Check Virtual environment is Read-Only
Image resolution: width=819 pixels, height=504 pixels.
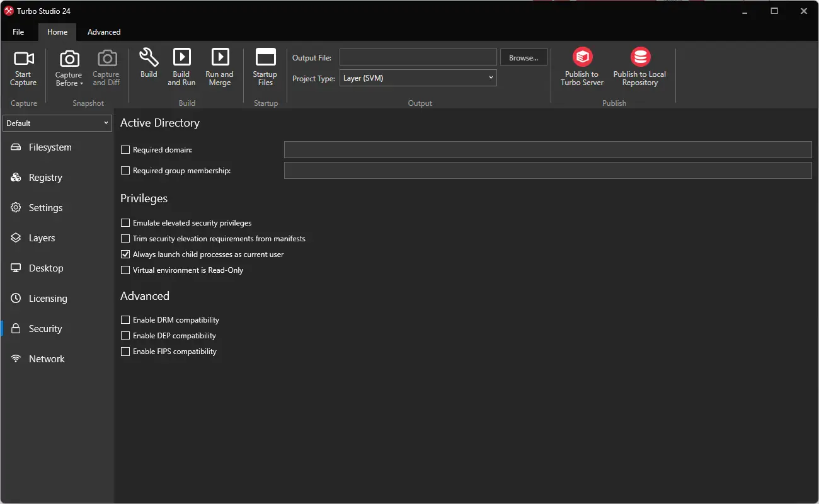coord(125,270)
